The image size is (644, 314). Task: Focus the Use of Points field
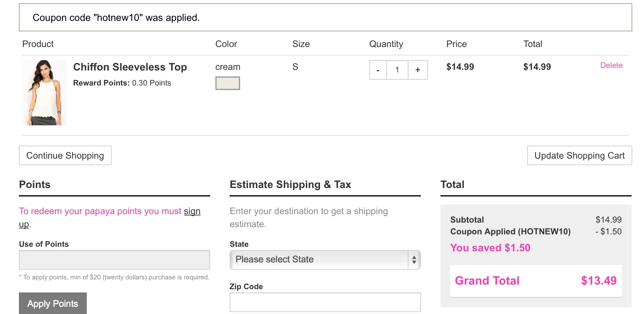[x=115, y=260]
